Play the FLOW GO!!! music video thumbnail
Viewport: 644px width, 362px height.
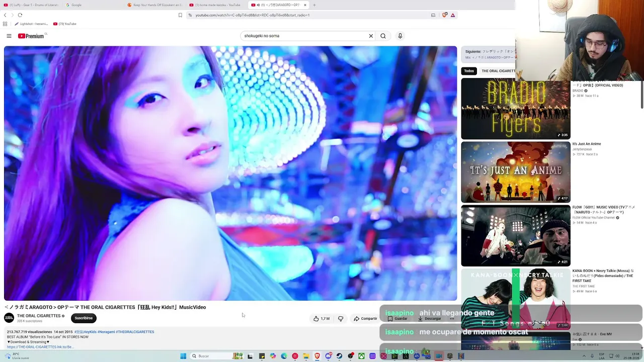tap(516, 235)
